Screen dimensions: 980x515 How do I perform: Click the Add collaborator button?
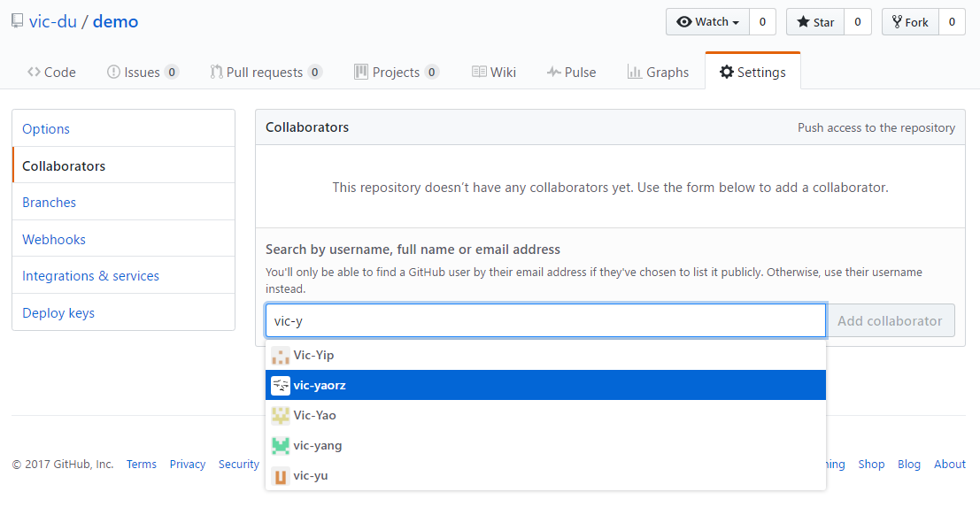click(x=890, y=320)
